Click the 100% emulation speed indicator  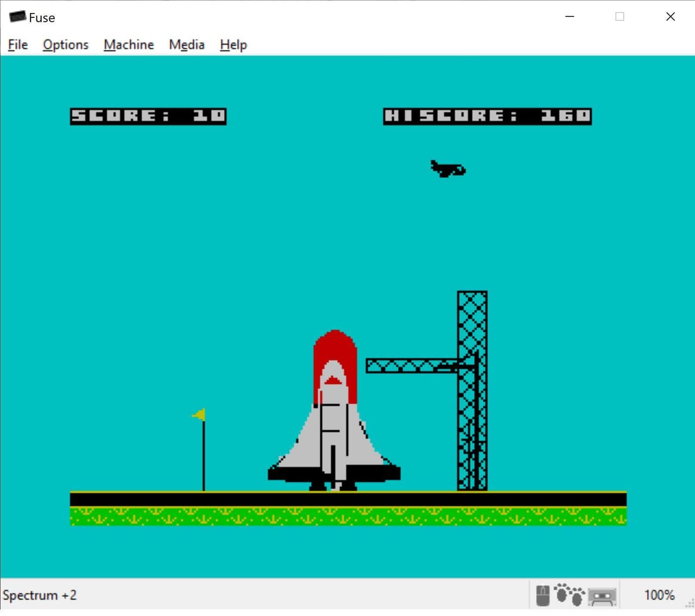coord(659,595)
